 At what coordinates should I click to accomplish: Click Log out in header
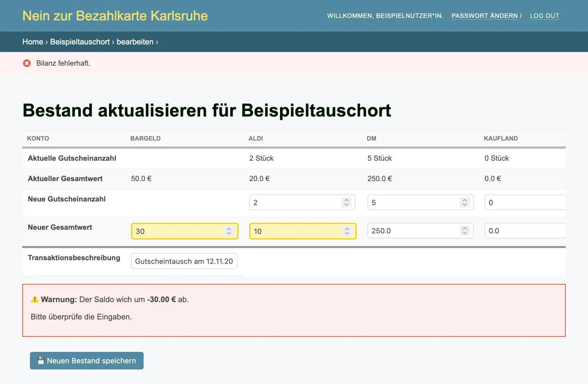[544, 16]
